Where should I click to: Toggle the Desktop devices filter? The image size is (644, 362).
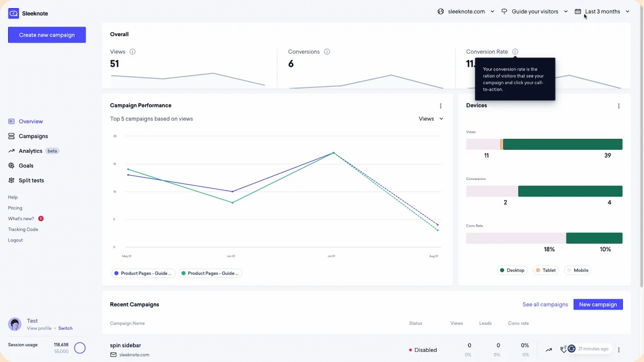512,270
